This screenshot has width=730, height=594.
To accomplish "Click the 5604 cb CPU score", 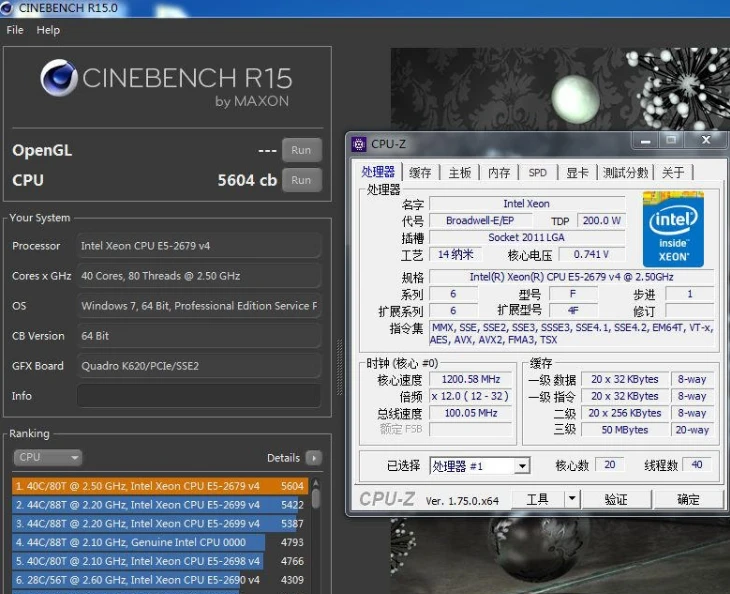I will (x=247, y=180).
